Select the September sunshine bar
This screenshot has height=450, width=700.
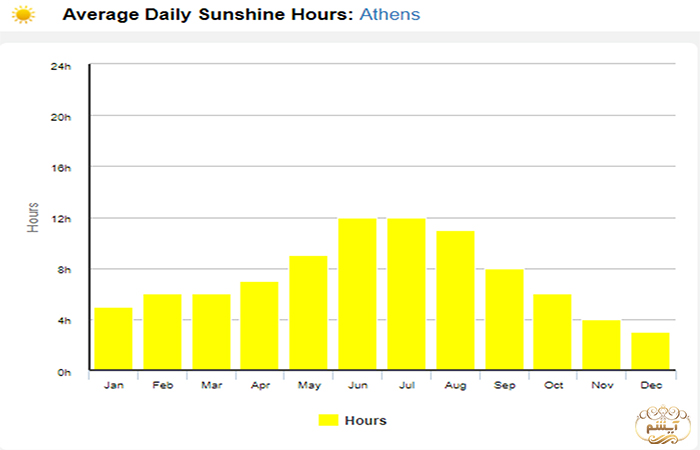click(x=504, y=320)
